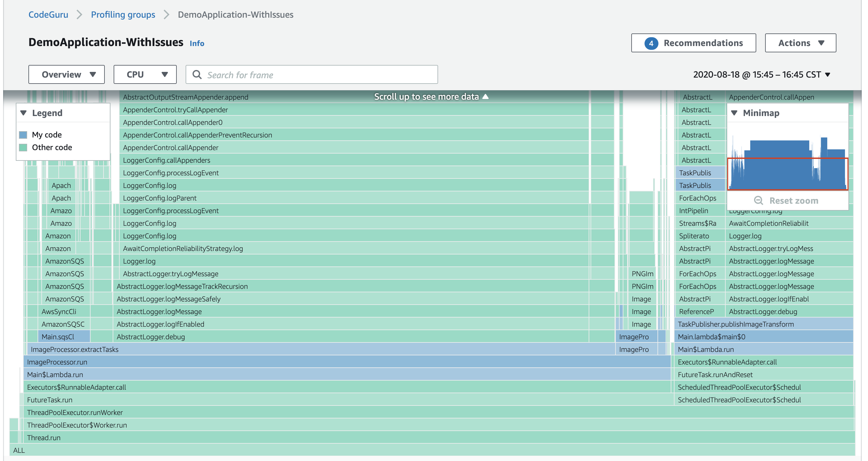
Task: Click the search magnifier icon
Action: (197, 75)
